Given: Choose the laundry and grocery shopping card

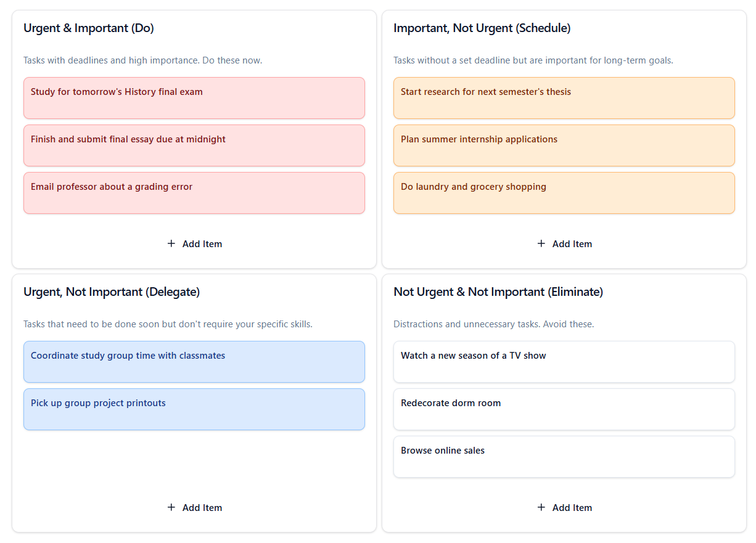Looking at the screenshot, I should point(564,193).
